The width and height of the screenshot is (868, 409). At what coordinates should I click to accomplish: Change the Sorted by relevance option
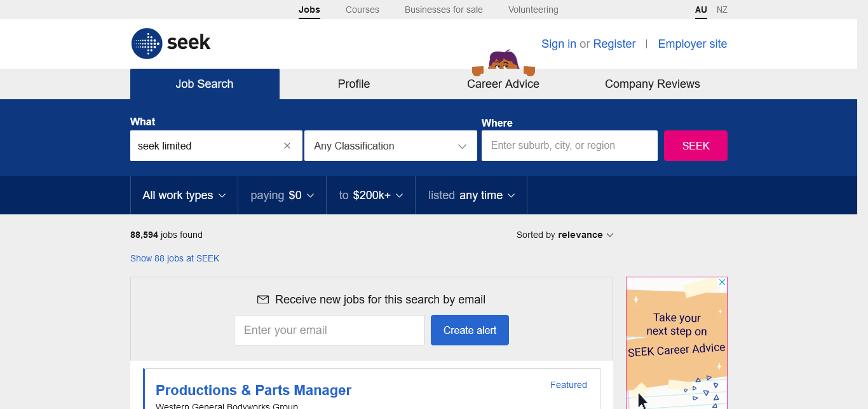coord(565,235)
